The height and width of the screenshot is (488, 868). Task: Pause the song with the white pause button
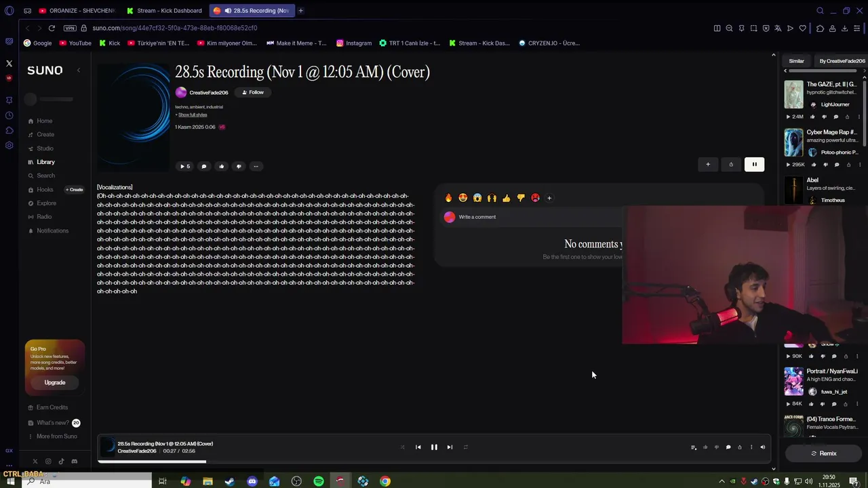pyautogui.click(x=754, y=164)
